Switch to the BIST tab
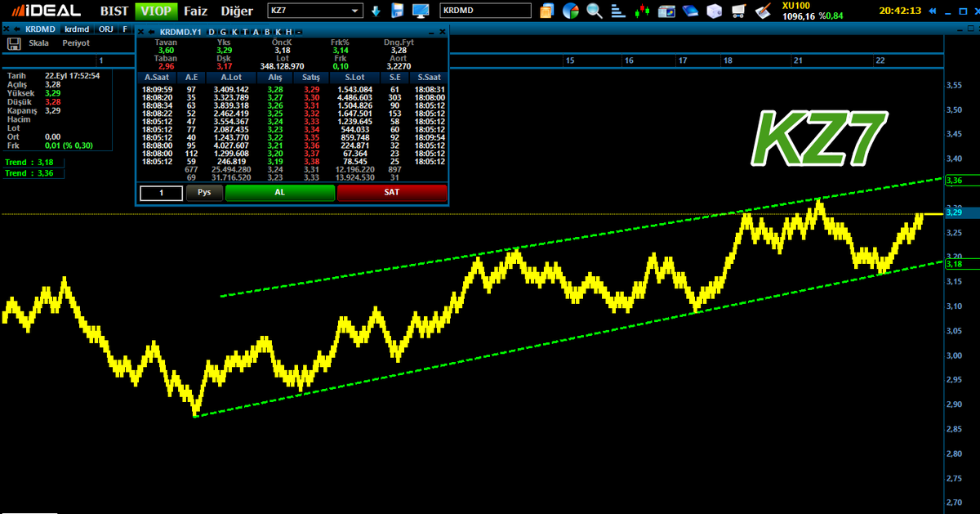The width and height of the screenshot is (980, 514). click(x=114, y=11)
